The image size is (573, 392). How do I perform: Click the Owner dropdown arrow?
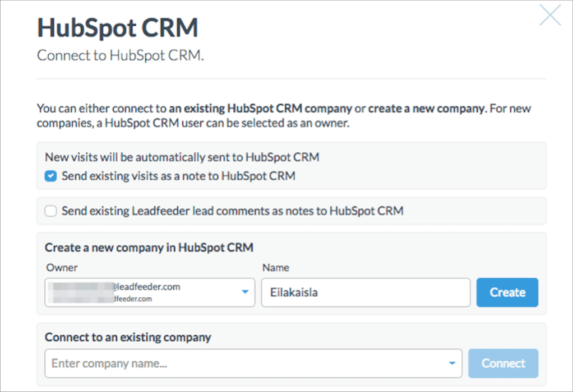[244, 292]
